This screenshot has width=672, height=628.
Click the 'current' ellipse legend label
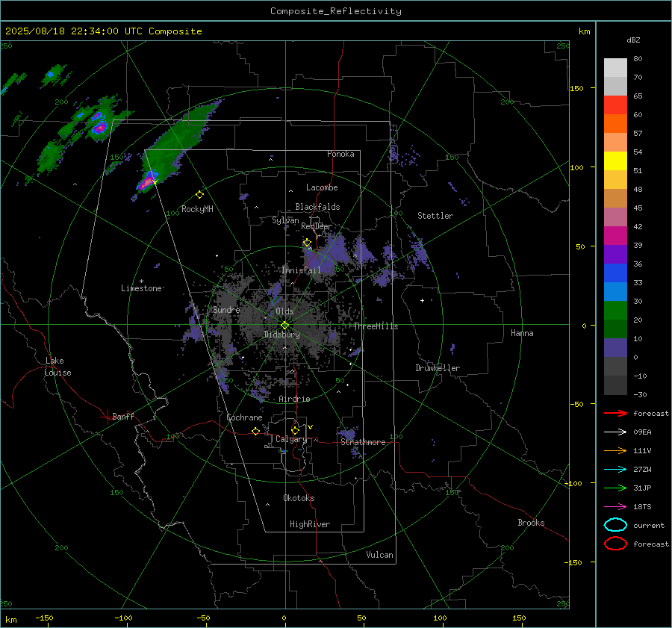(649, 525)
